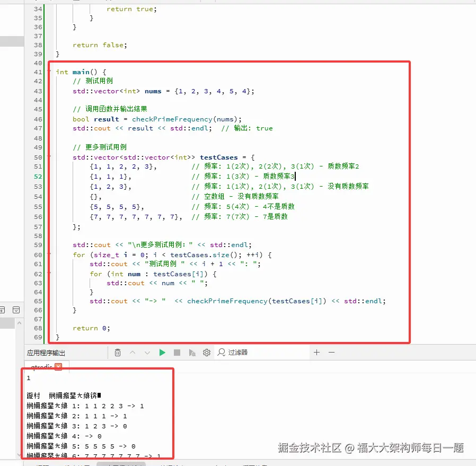Click 'return 0;' on line 68

91,328
